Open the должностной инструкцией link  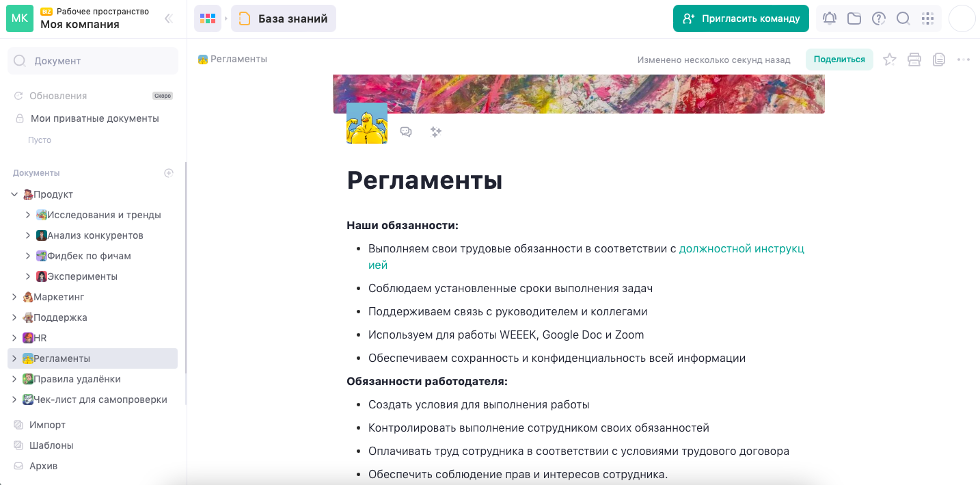click(741, 248)
